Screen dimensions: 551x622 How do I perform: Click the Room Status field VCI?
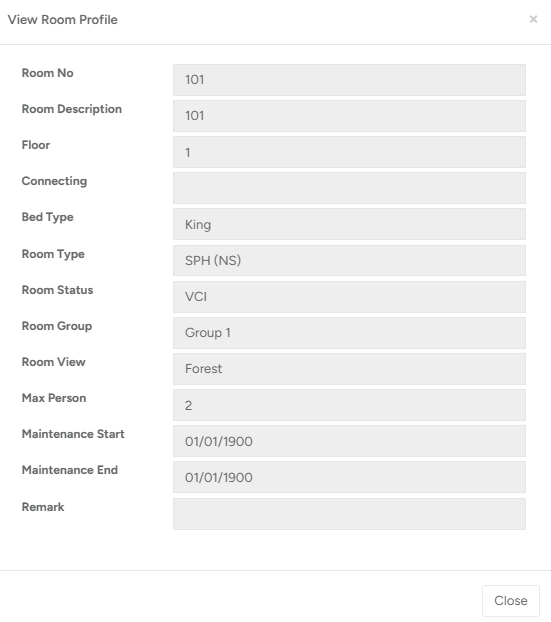coord(349,297)
